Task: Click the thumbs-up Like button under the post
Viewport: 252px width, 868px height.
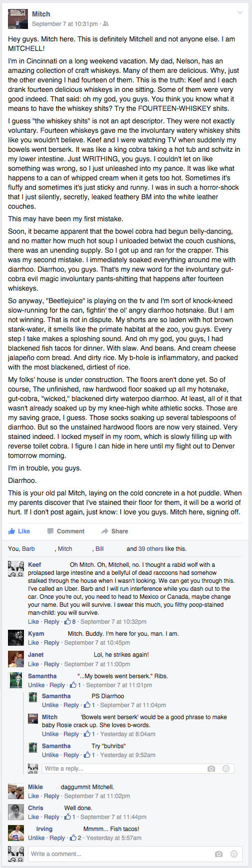Action: (x=19, y=531)
